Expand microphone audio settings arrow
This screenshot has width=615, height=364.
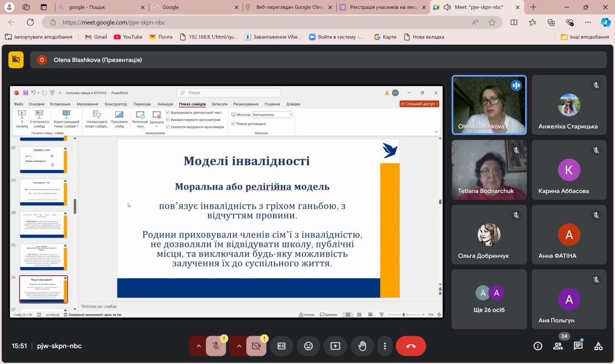point(198,346)
